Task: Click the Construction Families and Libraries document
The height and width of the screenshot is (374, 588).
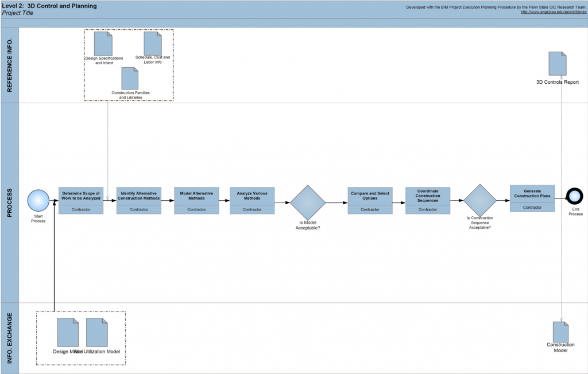Action: tap(130, 79)
